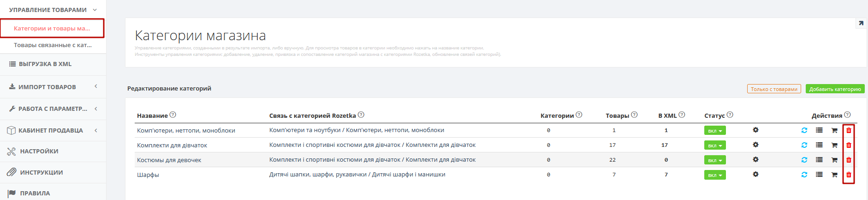Click trash icon for Комплекти для дівчаток row
Screen dimensions: 868x200
849,145
